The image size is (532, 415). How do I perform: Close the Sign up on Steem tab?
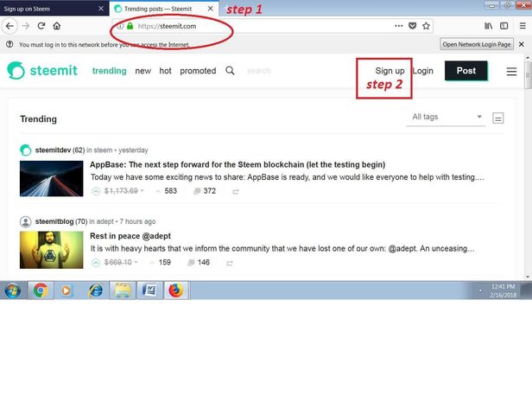click(x=101, y=9)
